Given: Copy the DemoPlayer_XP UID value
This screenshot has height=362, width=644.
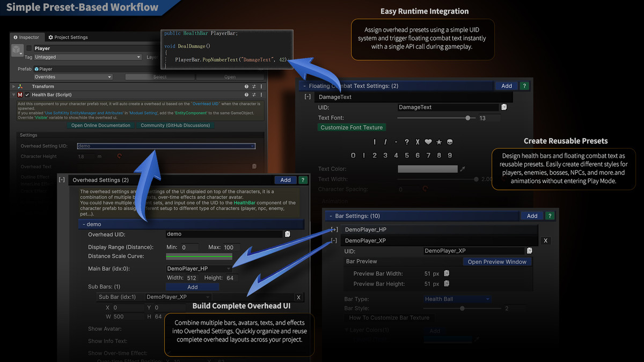Looking at the screenshot, I should tap(530, 250).
